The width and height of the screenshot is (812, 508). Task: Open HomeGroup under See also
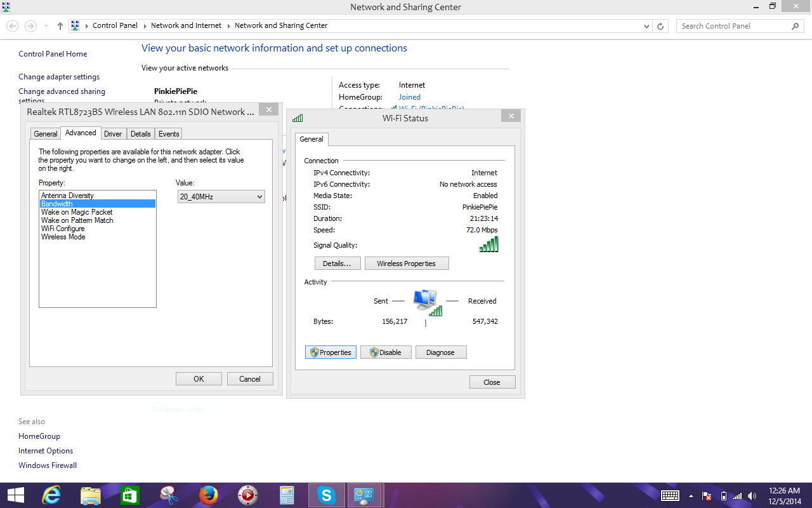pos(39,436)
